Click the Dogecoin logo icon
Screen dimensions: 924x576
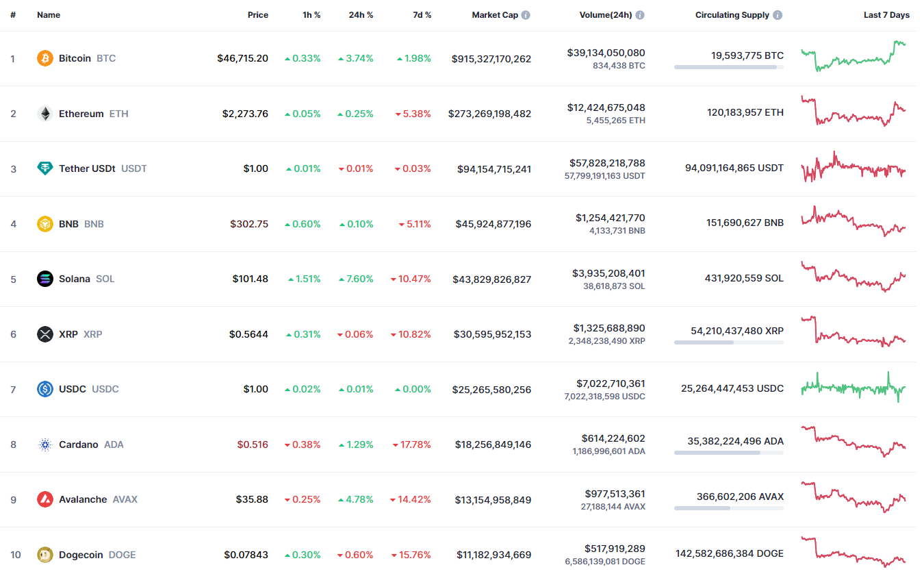click(x=45, y=555)
